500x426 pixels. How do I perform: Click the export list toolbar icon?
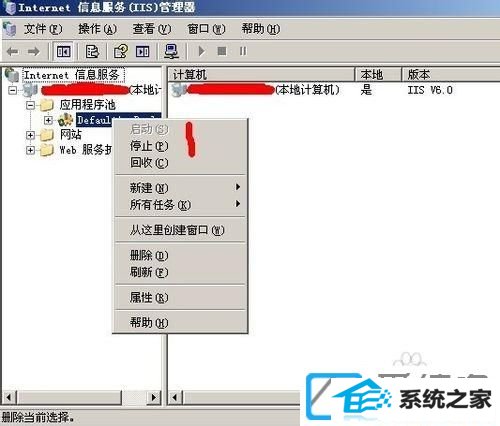pyautogui.click(x=92, y=52)
